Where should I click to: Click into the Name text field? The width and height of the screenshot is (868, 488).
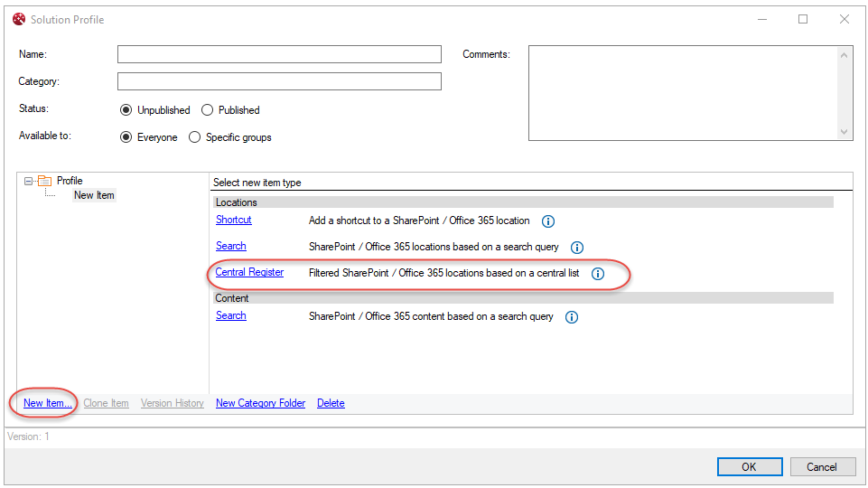coord(279,55)
